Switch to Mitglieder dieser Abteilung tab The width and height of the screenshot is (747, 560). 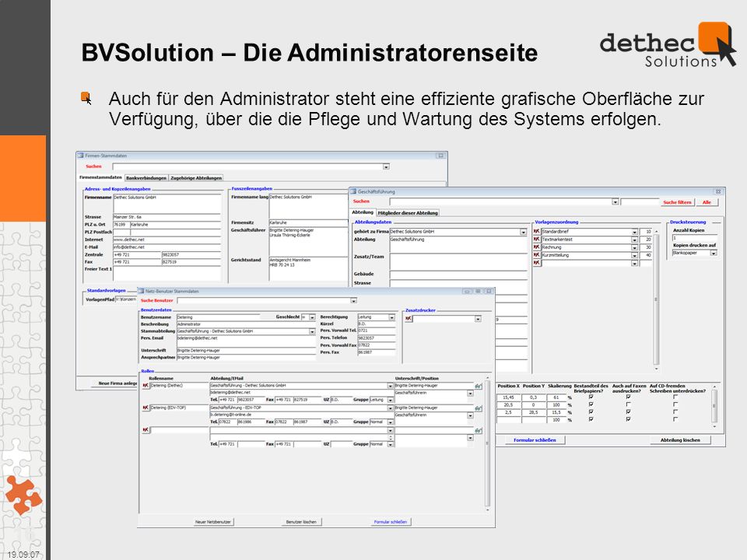pos(408,213)
